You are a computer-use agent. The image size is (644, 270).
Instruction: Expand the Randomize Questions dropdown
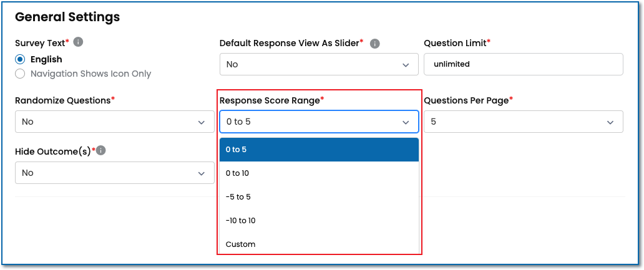point(114,122)
